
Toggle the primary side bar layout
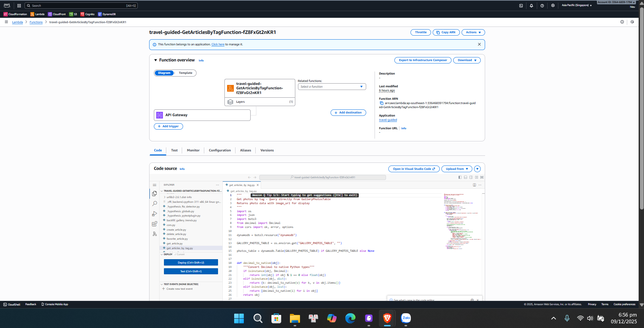tap(460, 177)
